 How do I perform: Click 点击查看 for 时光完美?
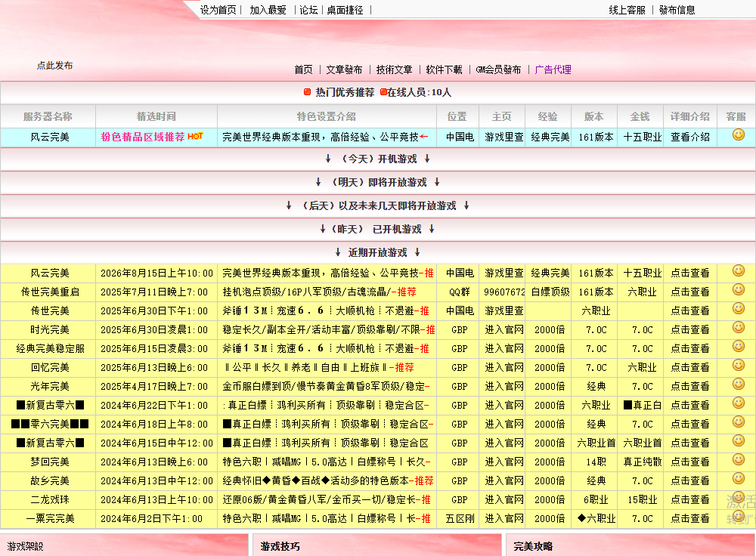point(690,330)
